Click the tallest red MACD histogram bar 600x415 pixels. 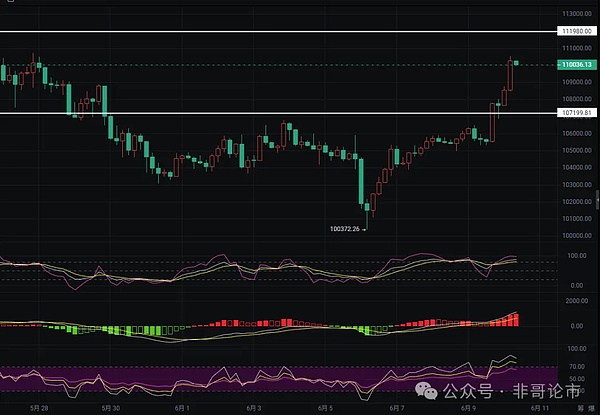pos(517,319)
